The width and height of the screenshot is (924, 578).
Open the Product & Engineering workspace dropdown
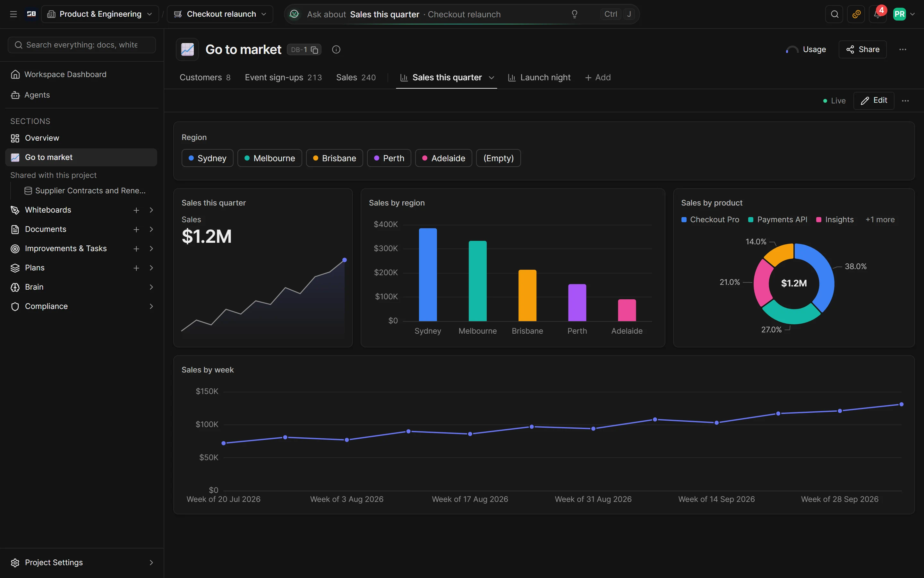100,14
